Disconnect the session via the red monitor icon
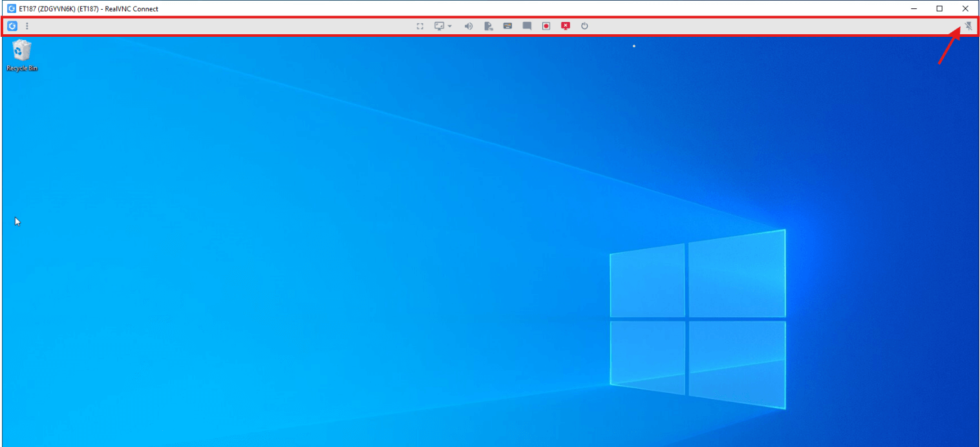This screenshot has width=980, height=447. pyautogui.click(x=566, y=26)
